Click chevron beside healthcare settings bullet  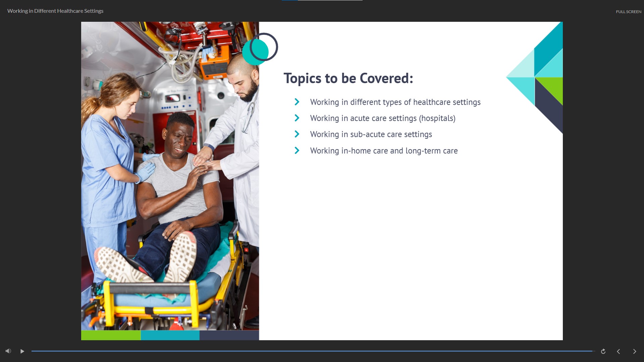[297, 102]
